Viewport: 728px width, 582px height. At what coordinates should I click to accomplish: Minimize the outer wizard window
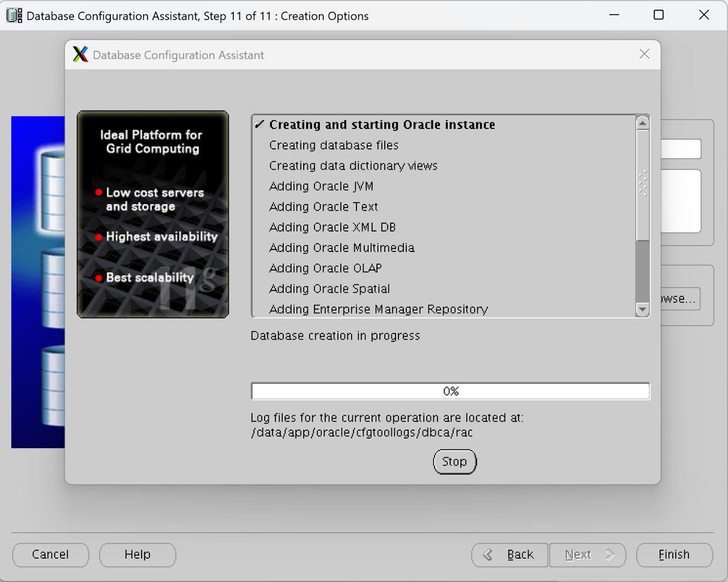613,15
